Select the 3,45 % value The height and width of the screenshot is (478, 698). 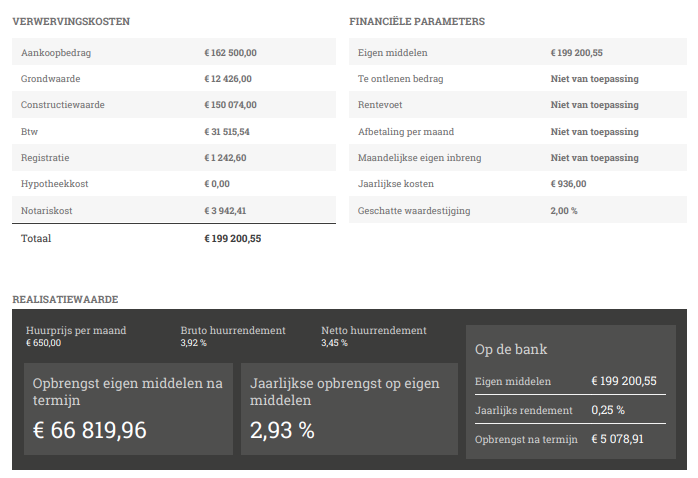(x=334, y=343)
